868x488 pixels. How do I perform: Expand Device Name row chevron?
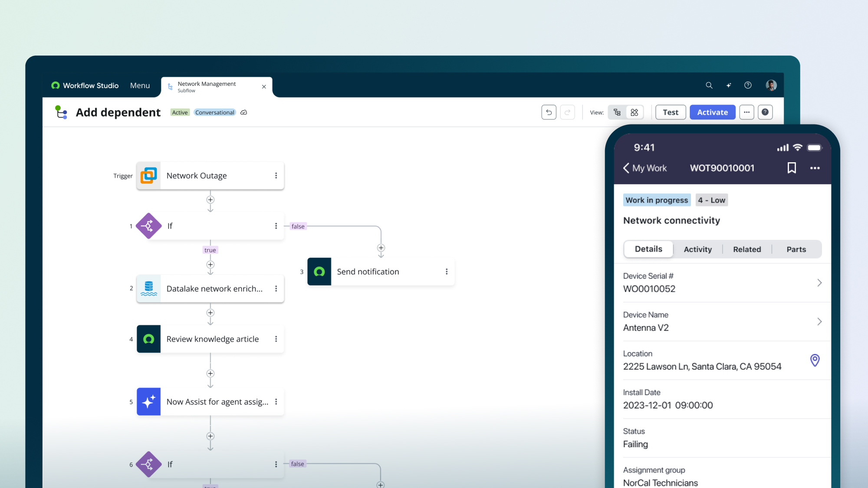pos(819,321)
